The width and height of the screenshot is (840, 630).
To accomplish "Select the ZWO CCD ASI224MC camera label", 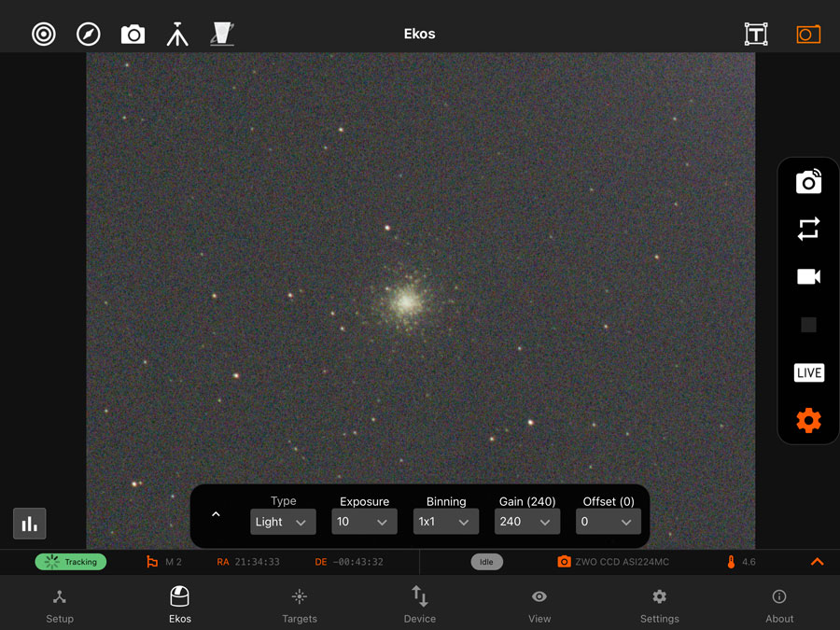I will pos(622,562).
